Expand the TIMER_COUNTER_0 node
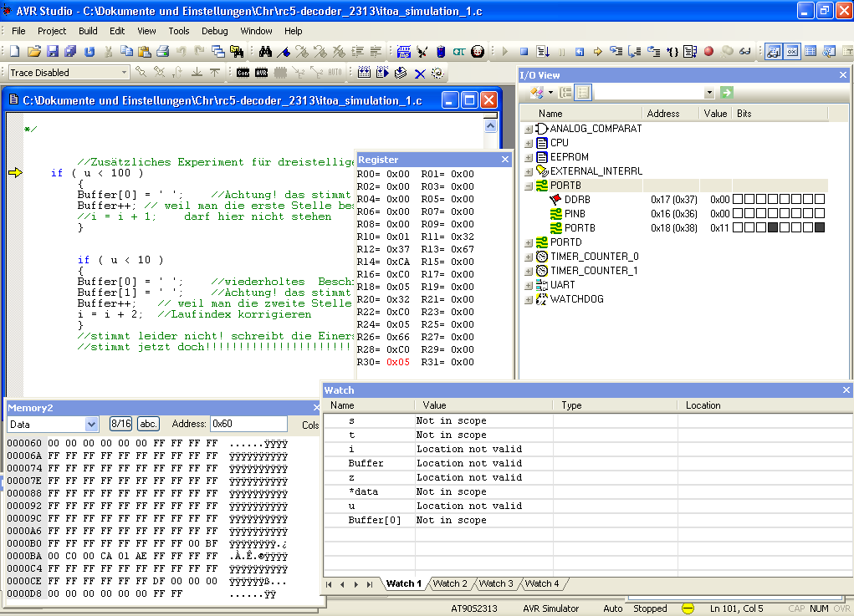The image size is (854, 616). [529, 257]
